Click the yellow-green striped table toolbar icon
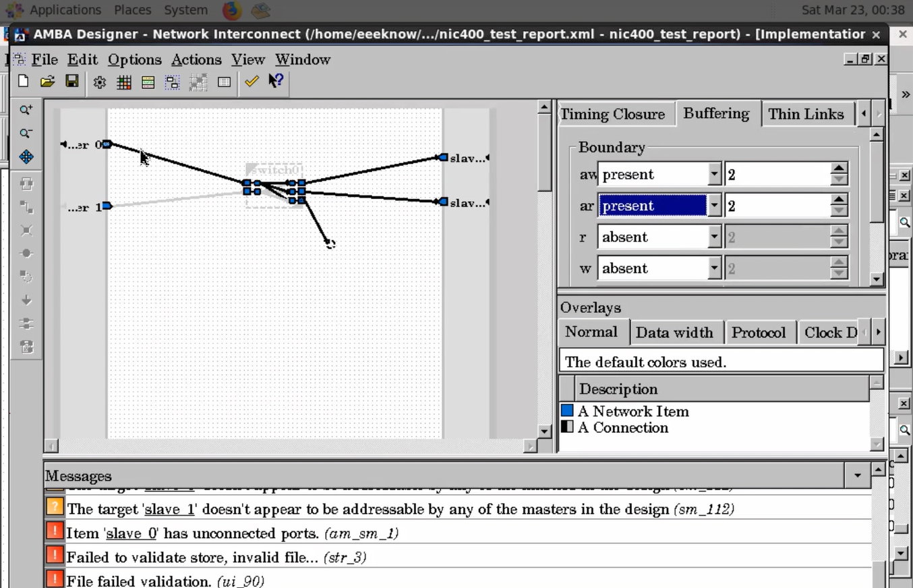The width and height of the screenshot is (913, 588). tap(148, 82)
